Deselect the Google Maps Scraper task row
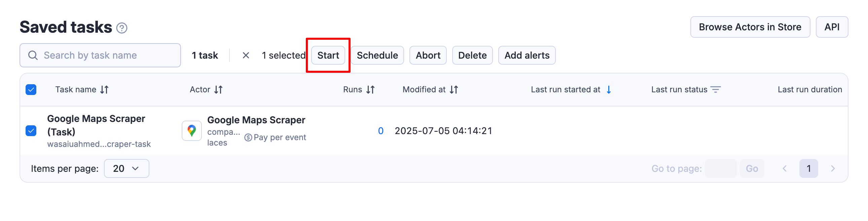 point(31,131)
